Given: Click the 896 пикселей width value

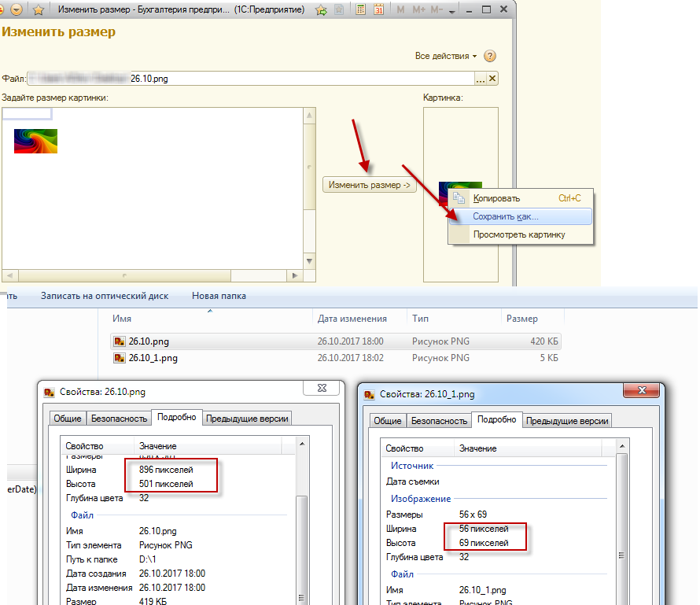Looking at the screenshot, I should (x=166, y=470).
